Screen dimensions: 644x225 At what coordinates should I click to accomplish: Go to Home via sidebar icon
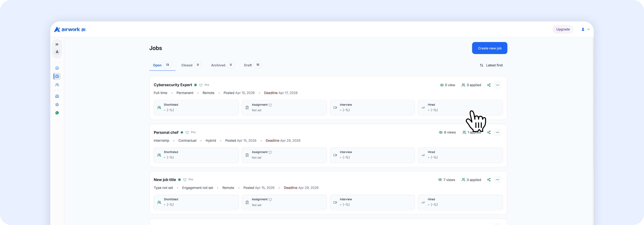[x=57, y=68]
